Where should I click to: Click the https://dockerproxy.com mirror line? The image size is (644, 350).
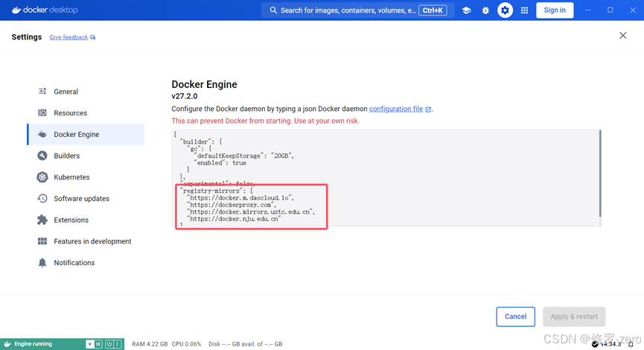pos(232,205)
